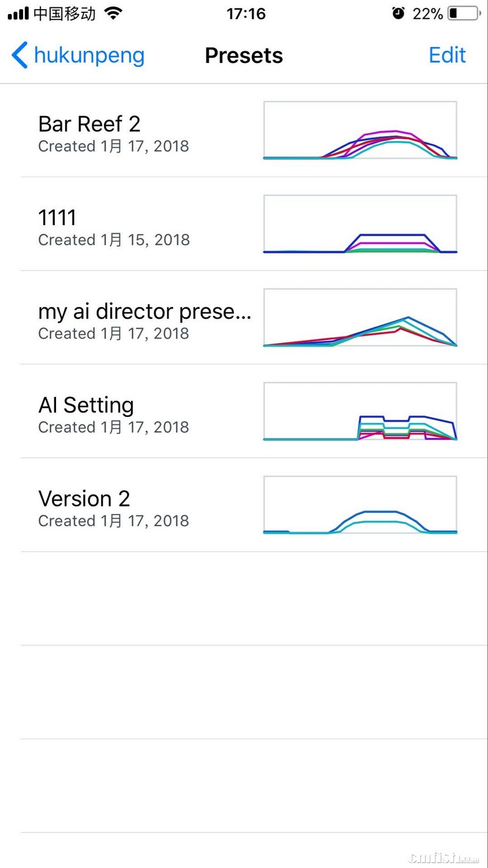Tap AI Setting graph thumbnail
488x868 pixels.
tap(360, 411)
